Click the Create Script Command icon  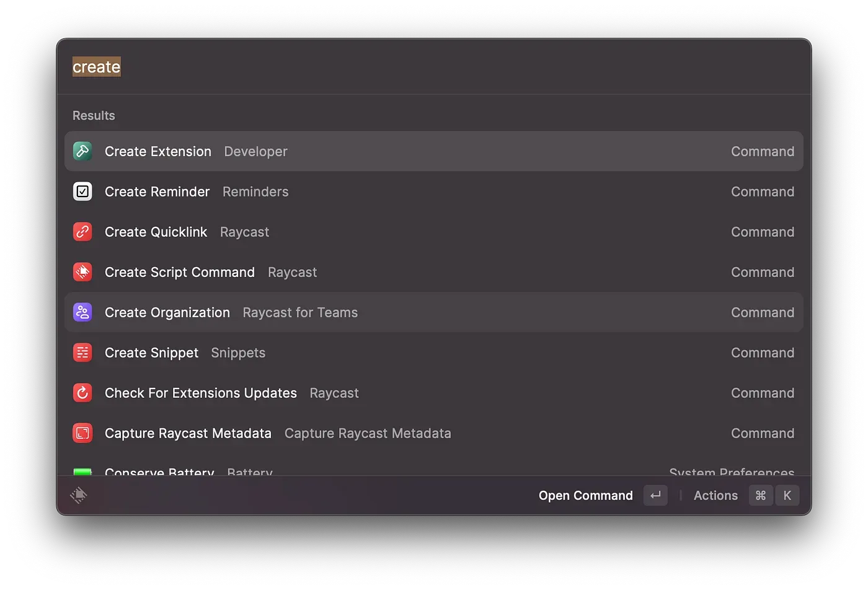(x=82, y=272)
